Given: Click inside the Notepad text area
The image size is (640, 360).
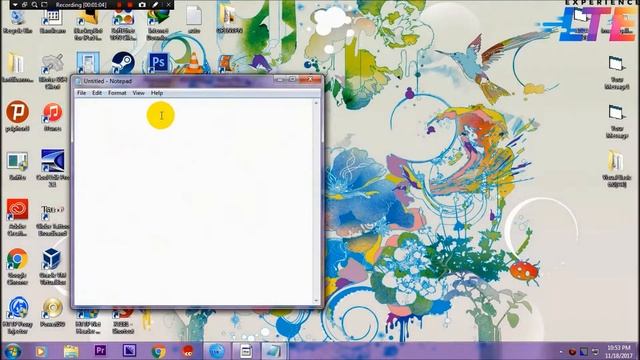Looking at the screenshot, I should pos(193,202).
